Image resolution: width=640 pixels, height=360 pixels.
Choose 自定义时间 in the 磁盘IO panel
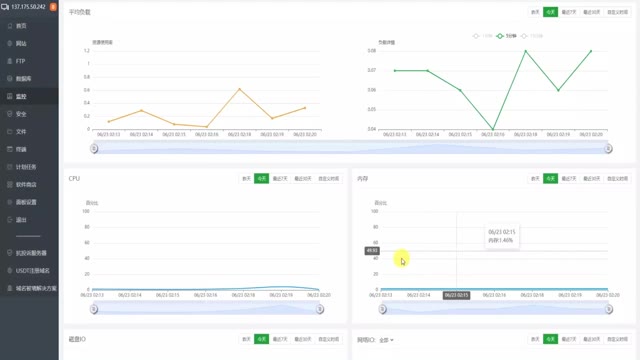tap(329, 339)
